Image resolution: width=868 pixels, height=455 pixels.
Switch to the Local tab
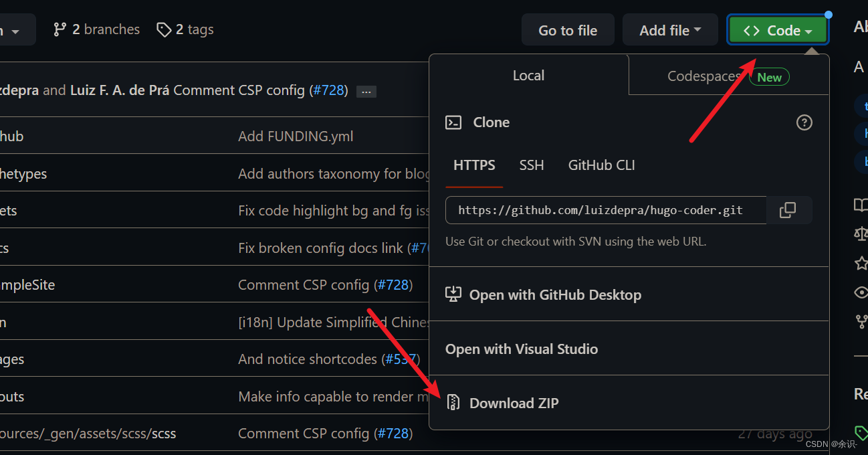[x=528, y=76]
